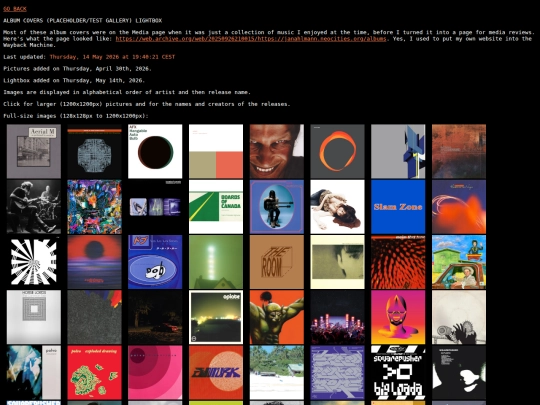Click 'Images are displayed in alphabetical order' text

(127, 92)
